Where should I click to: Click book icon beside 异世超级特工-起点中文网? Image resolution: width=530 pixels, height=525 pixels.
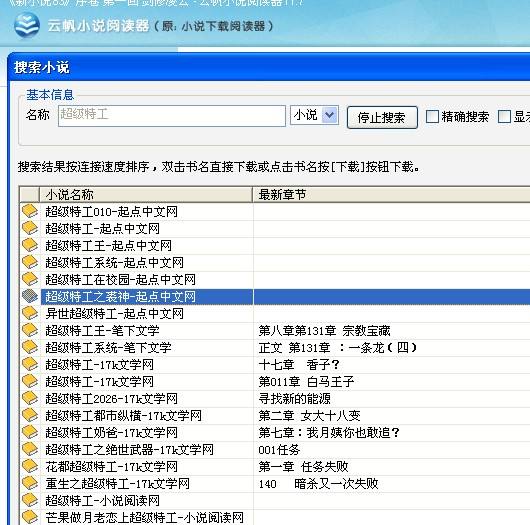[x=30, y=313]
